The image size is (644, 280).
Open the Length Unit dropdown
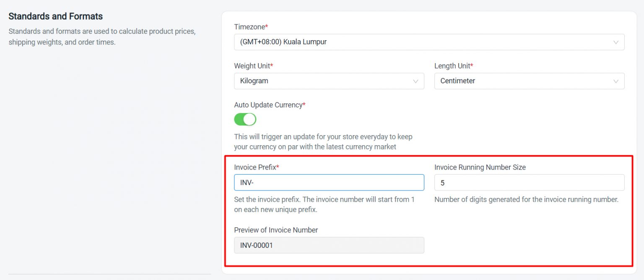coord(529,81)
